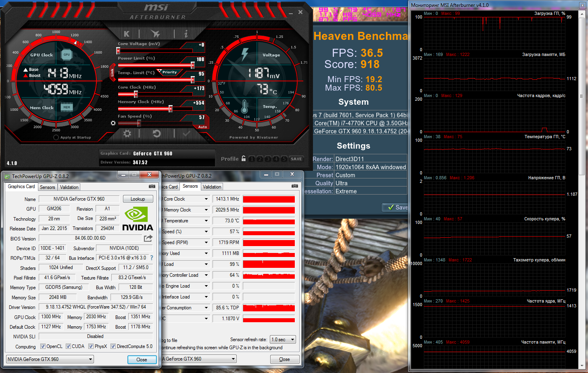Open the Speed (%) sensor dropdown arrow
Viewport: 588px width, 373px height.
206,232
